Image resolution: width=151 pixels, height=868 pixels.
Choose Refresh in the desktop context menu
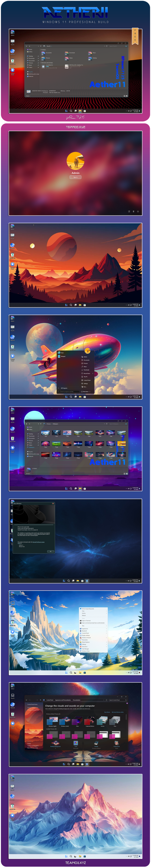tap(84, 615)
